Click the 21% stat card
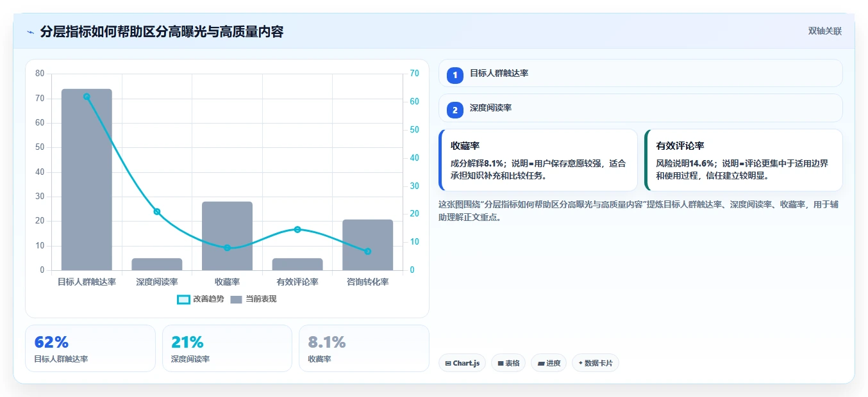The height and width of the screenshot is (397, 868). coord(227,348)
